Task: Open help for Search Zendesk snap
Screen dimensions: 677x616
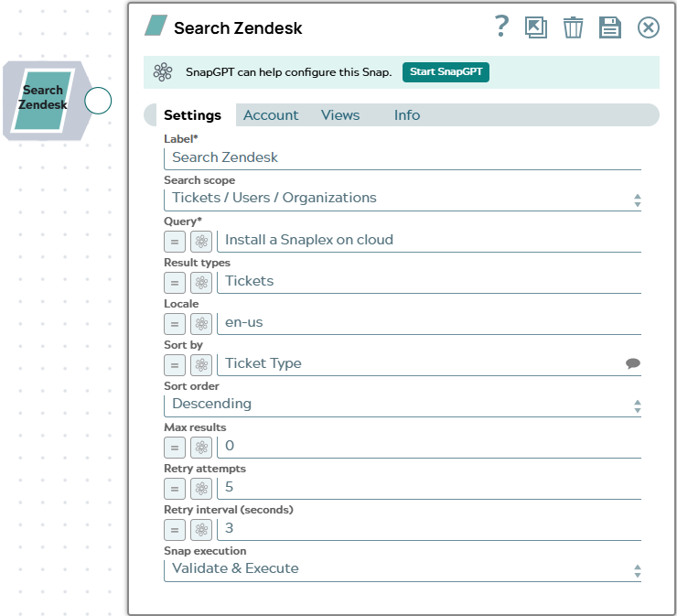Action: [501, 27]
